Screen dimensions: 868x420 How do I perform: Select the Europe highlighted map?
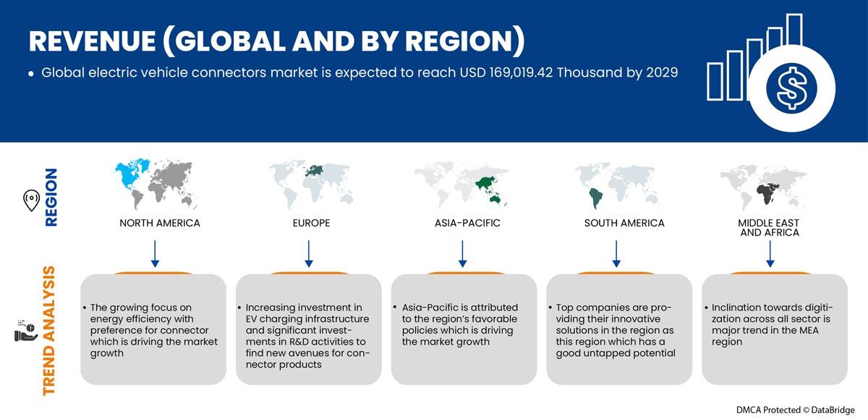click(312, 185)
